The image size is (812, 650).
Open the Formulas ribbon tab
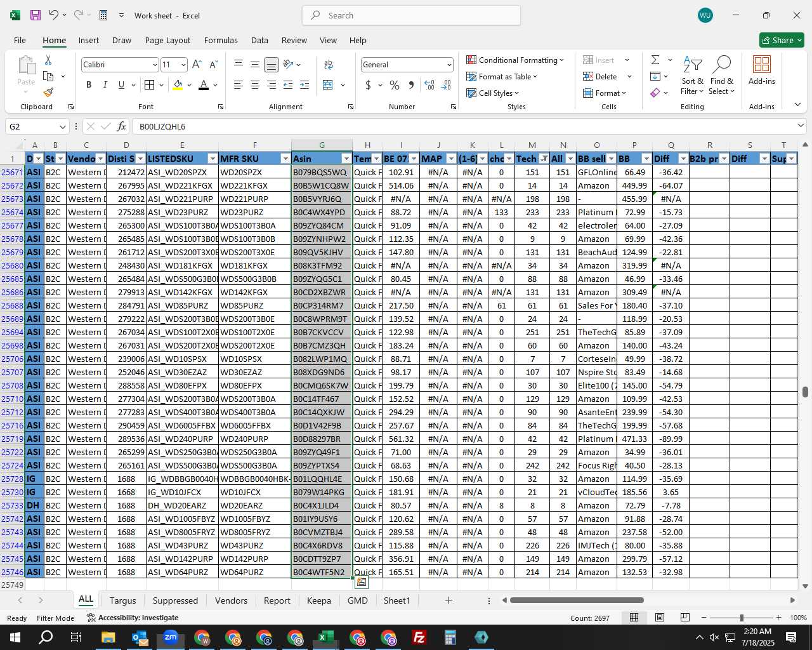point(221,40)
